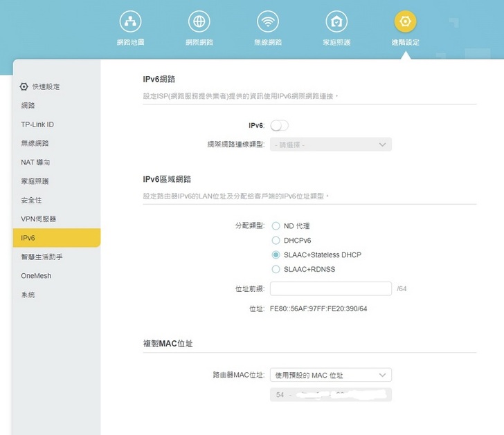Choose the DHCPv6 radio option
This screenshot has height=435, width=504.
pos(276,240)
